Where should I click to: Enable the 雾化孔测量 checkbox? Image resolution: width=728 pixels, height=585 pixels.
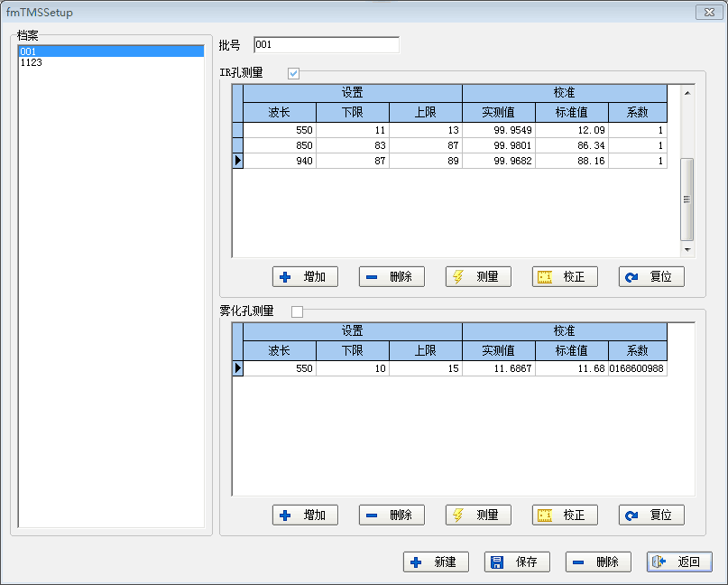[297, 311]
